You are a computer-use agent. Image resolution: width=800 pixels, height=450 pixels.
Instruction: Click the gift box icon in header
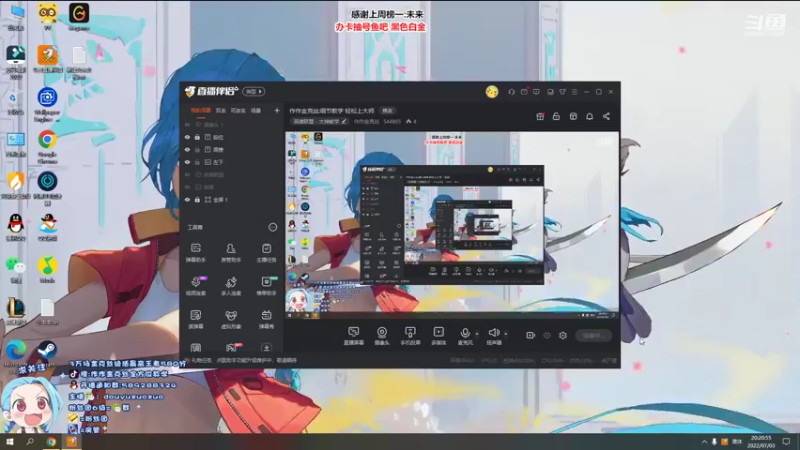(540, 116)
